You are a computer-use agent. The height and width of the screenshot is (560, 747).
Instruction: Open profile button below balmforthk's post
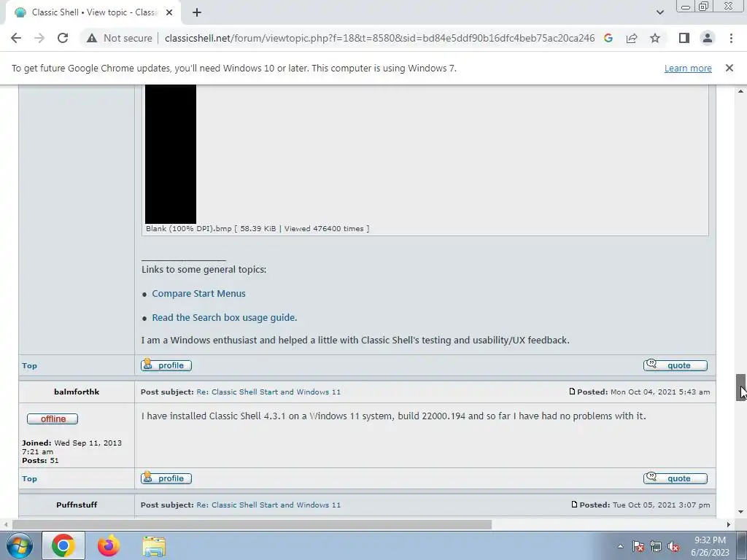pyautogui.click(x=166, y=478)
